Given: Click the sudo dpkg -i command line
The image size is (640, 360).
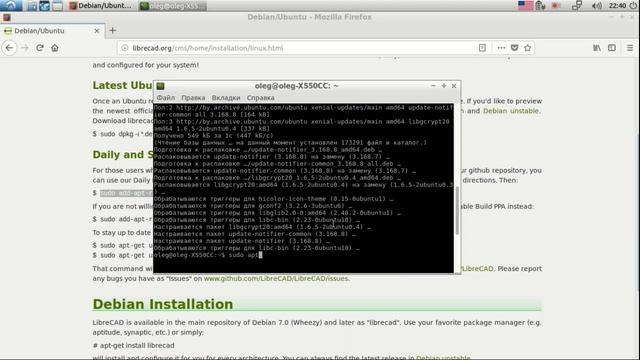Looking at the screenshot, I should tap(122, 133).
